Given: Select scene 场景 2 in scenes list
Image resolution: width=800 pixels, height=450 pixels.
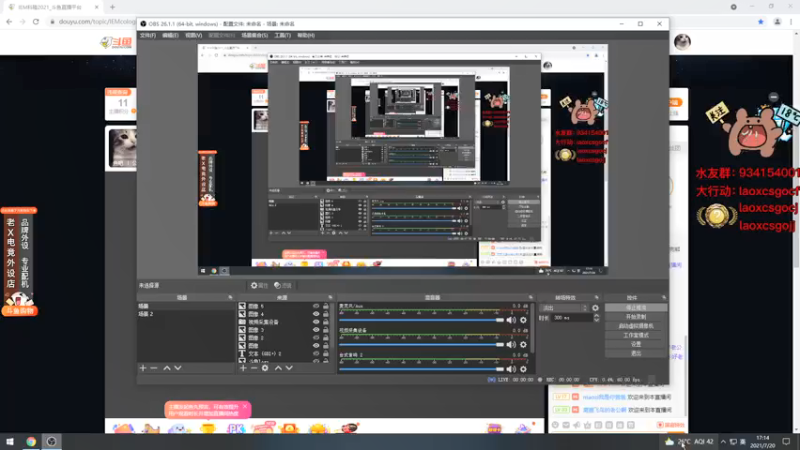Looking at the screenshot, I should pyautogui.click(x=186, y=314).
